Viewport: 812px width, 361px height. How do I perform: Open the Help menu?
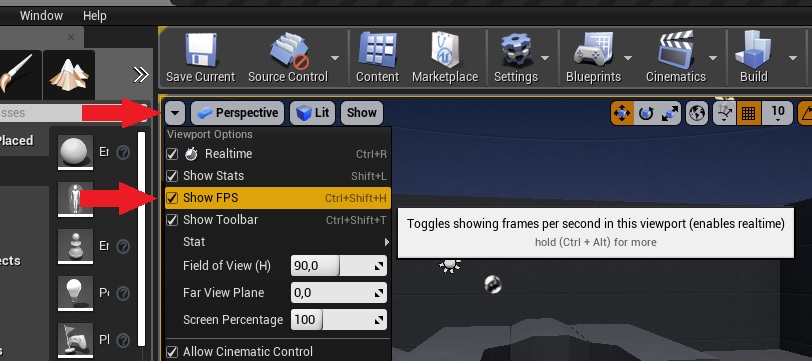(94, 16)
